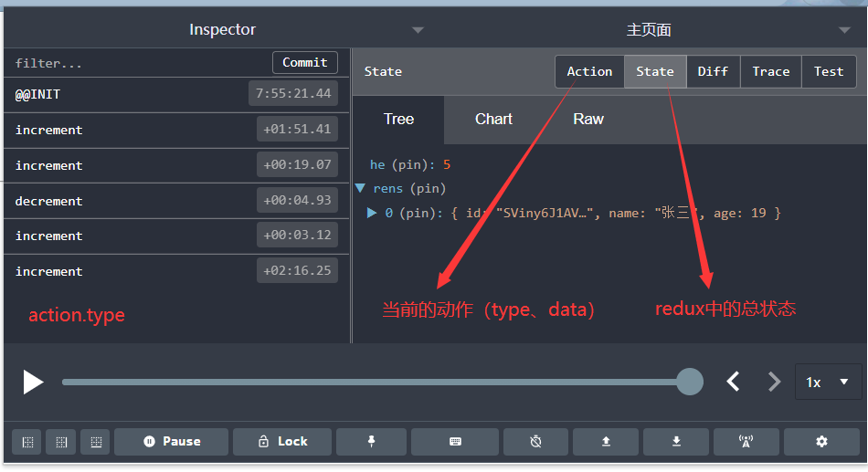This screenshot has height=472, width=868.
Task: Switch to the Diff tab
Action: [x=713, y=71]
